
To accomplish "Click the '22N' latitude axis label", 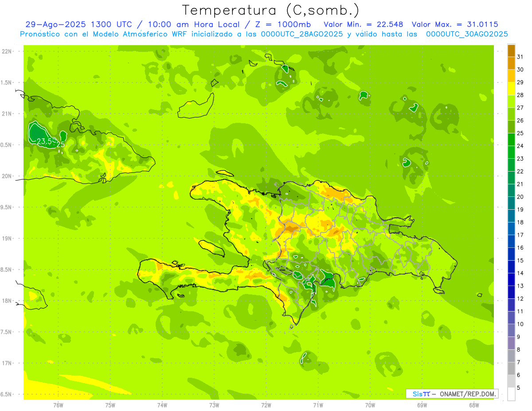I will (x=7, y=51).
